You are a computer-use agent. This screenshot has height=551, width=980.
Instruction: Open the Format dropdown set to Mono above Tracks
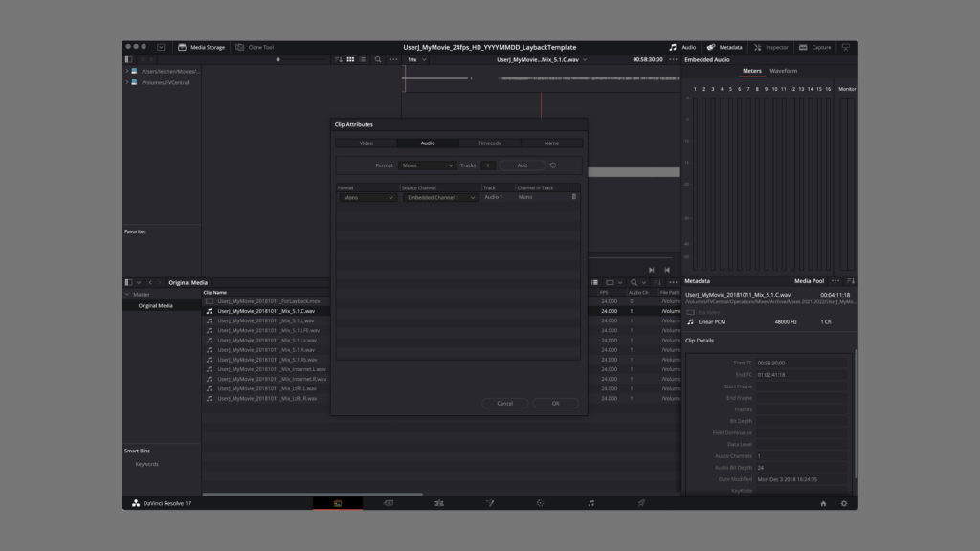[427, 165]
